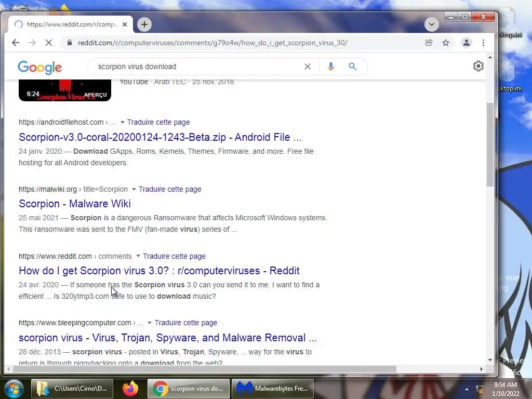Start voice search with the microphone
Viewport: 532px width, 399px height.
[x=331, y=66]
